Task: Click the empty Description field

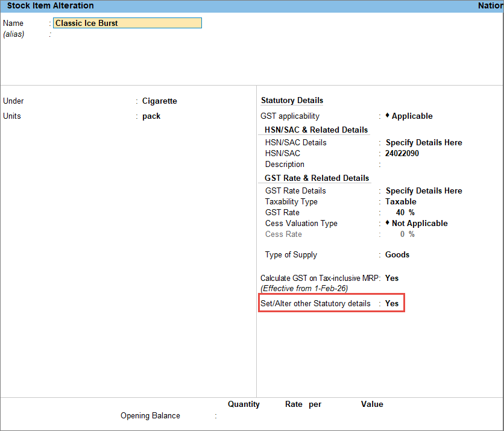Action: (422, 165)
